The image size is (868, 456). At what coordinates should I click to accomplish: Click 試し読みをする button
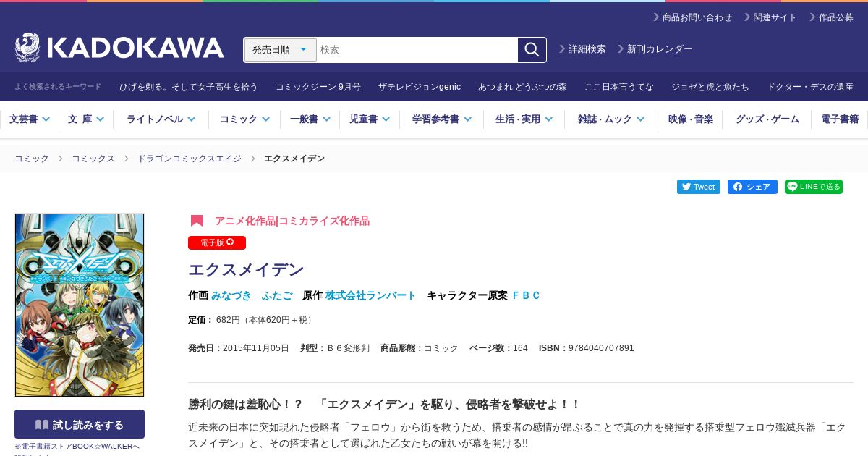coord(80,424)
